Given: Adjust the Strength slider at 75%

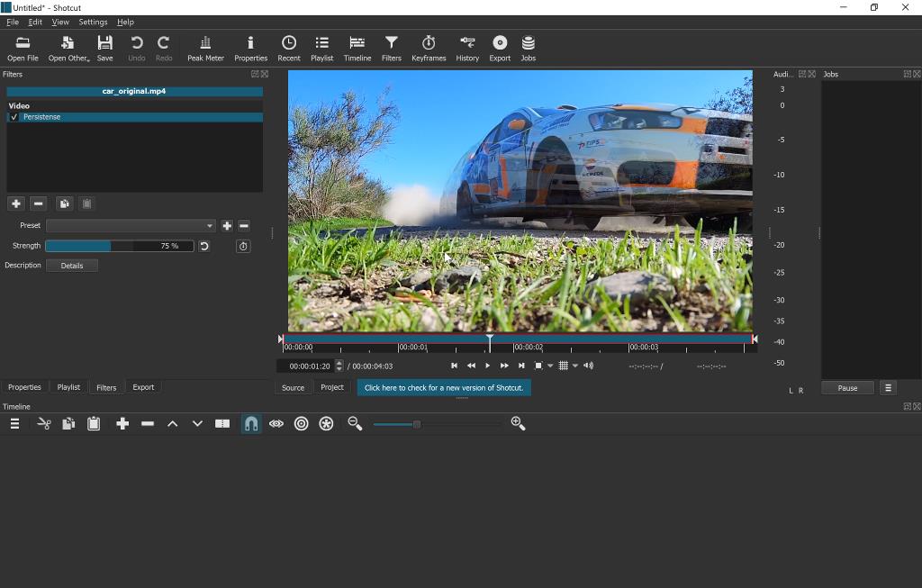Looking at the screenshot, I should coord(119,246).
